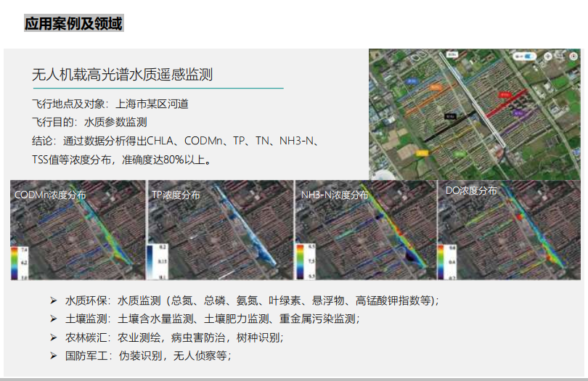Click the rainbow color legend in DO map

click(x=441, y=263)
